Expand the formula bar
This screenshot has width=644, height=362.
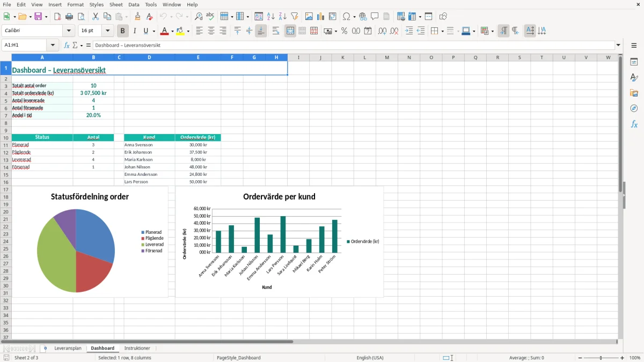[618, 45]
